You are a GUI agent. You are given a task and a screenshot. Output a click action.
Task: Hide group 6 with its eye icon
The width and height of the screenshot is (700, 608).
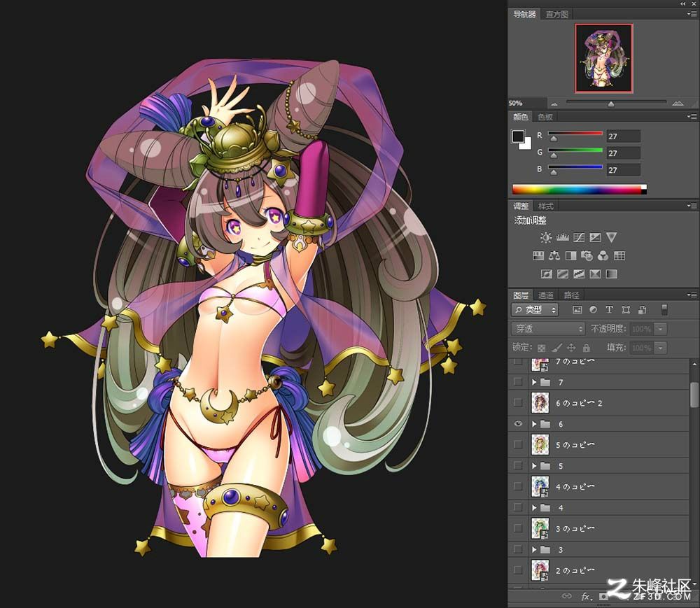click(518, 424)
